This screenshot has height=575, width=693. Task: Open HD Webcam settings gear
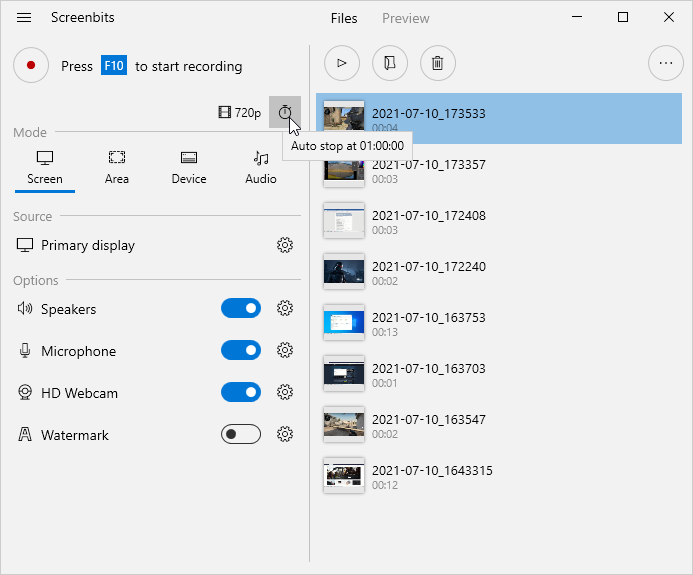285,392
